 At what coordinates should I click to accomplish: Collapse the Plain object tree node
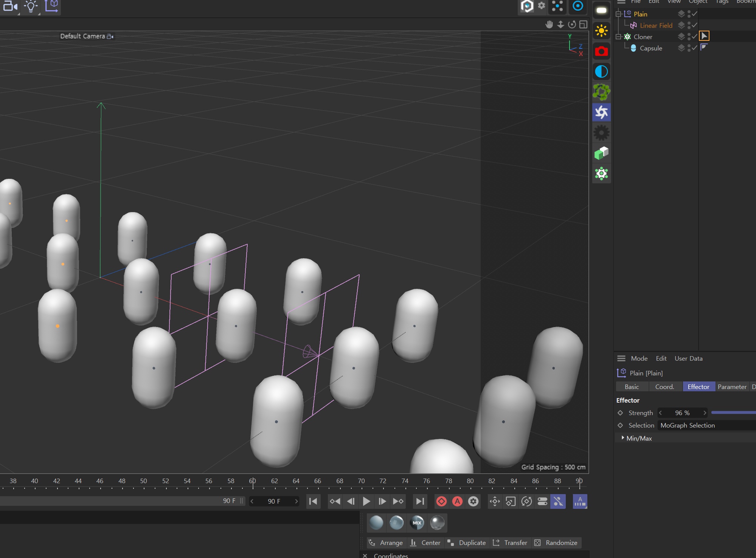click(618, 14)
